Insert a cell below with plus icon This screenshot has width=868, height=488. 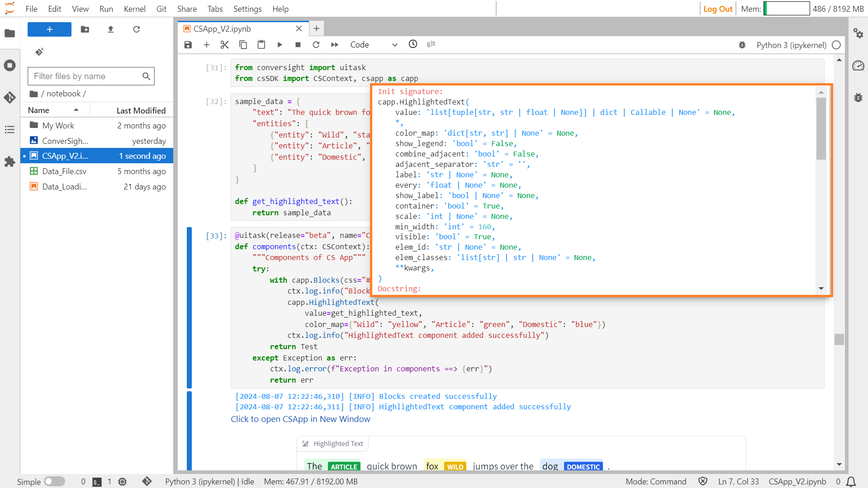pyautogui.click(x=206, y=44)
